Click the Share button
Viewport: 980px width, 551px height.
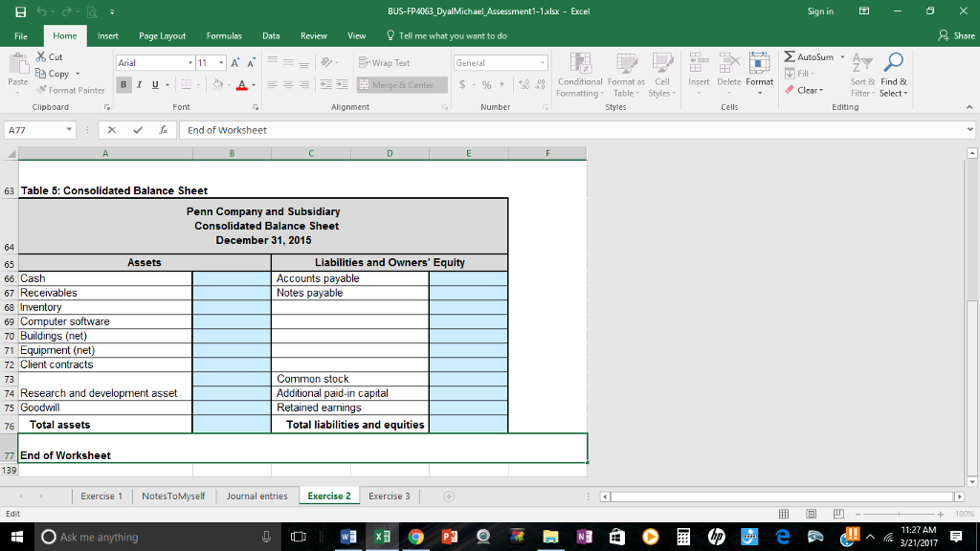(960, 34)
